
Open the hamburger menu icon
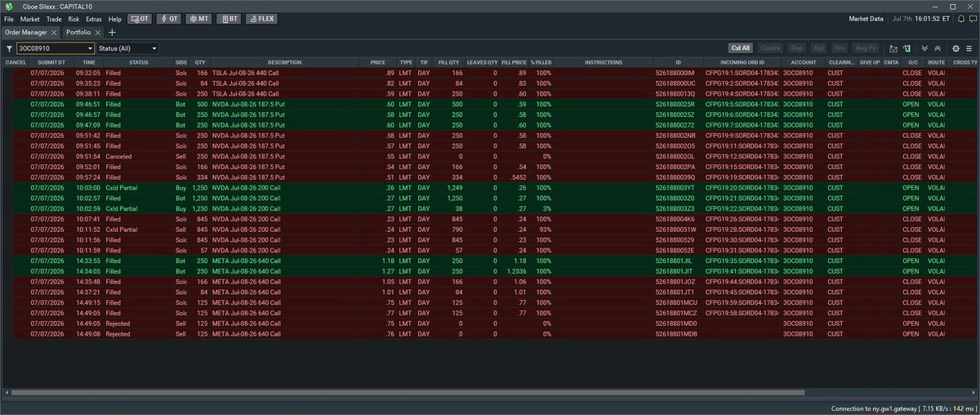tap(969, 49)
